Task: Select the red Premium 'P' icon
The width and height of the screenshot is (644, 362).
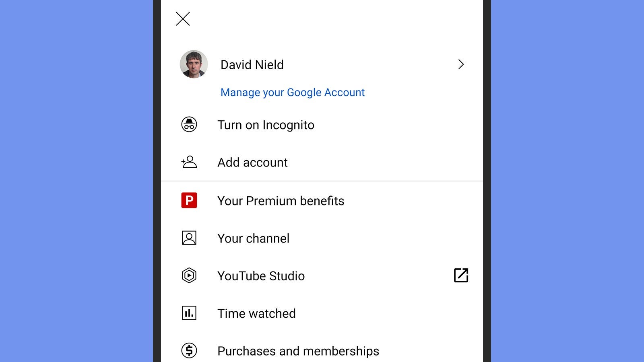Action: (190, 200)
